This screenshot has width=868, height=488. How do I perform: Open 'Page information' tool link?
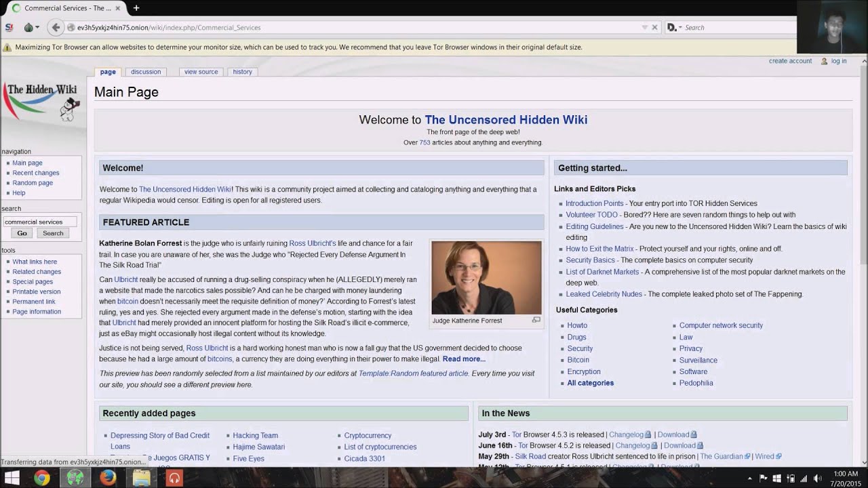coord(37,312)
